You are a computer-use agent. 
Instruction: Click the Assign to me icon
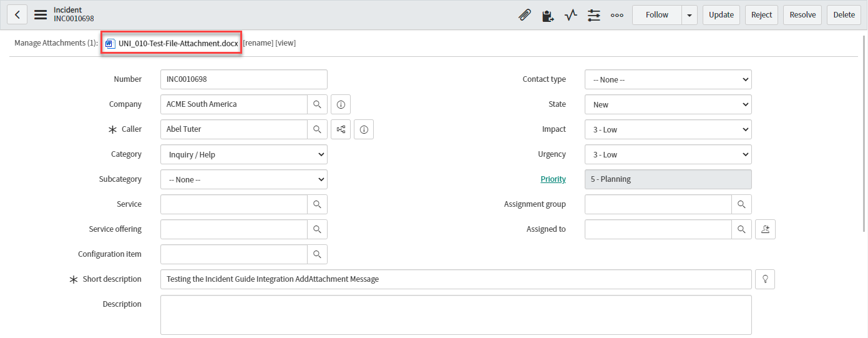click(x=765, y=229)
